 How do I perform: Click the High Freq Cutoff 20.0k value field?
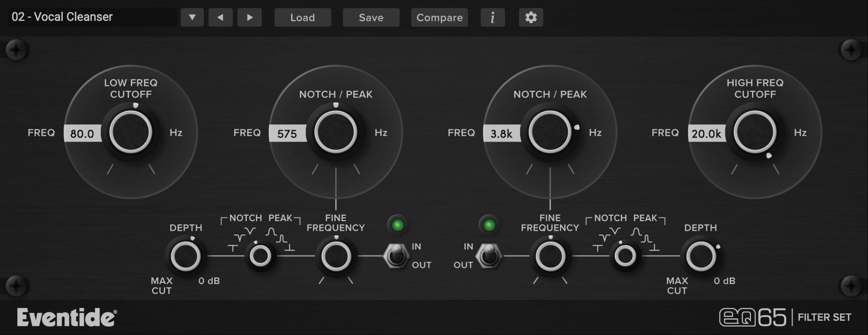pyautogui.click(x=706, y=133)
